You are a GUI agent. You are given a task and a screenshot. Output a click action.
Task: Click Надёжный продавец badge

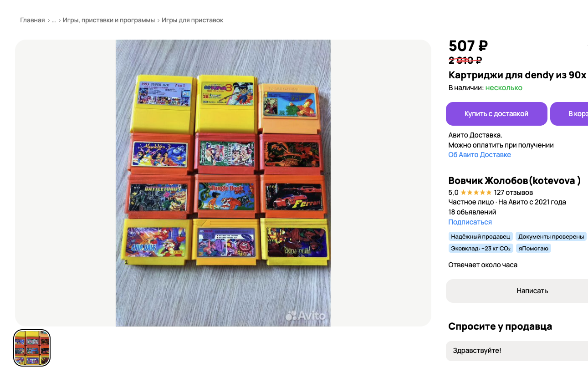(x=481, y=236)
